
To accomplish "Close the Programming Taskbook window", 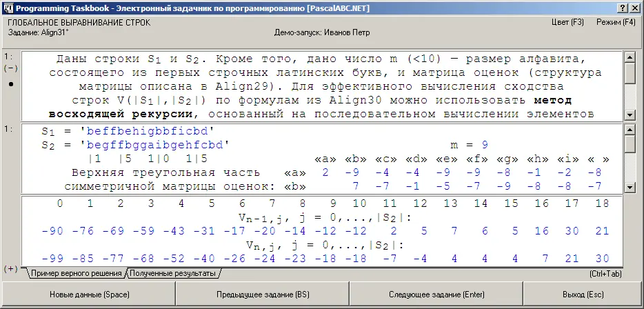I will [x=635, y=7].
